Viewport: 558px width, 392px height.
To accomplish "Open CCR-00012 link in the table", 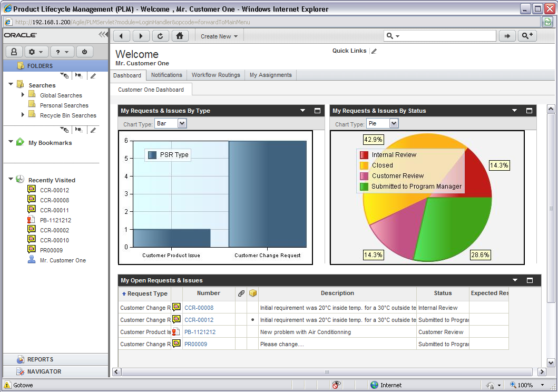I will point(199,320).
